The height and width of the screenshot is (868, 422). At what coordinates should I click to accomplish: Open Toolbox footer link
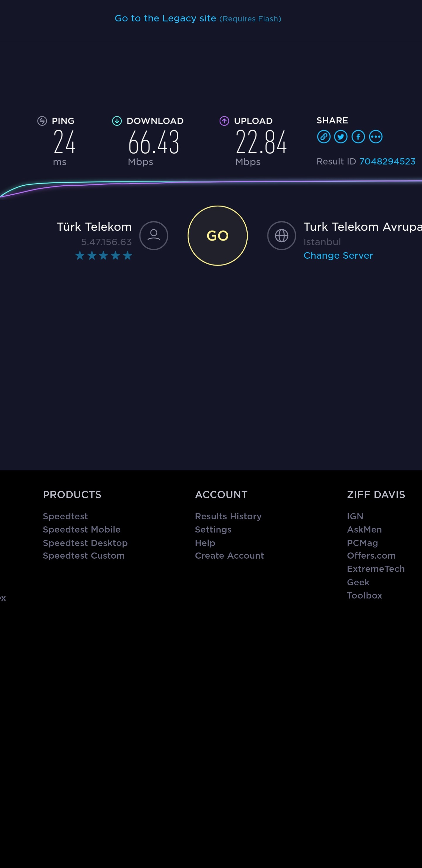[x=365, y=595]
